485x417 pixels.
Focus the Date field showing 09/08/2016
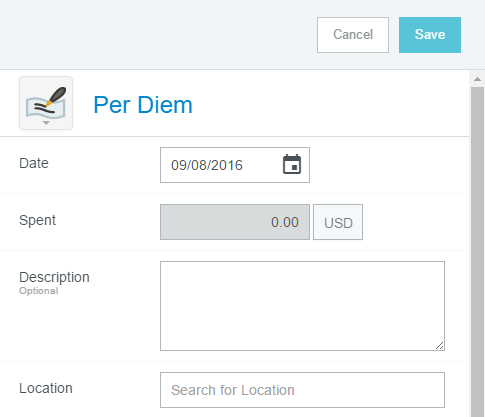tap(235, 165)
